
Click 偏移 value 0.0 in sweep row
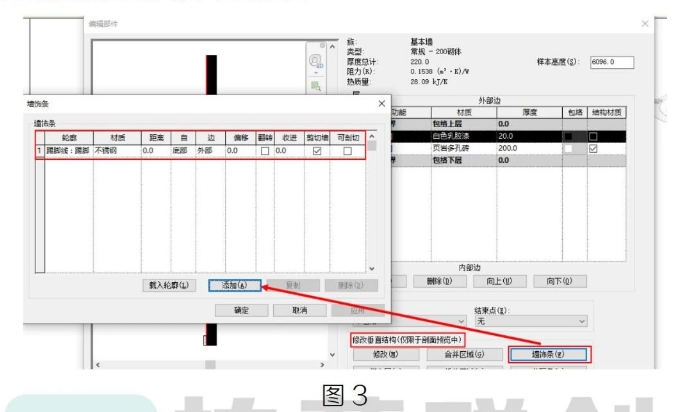point(241,151)
